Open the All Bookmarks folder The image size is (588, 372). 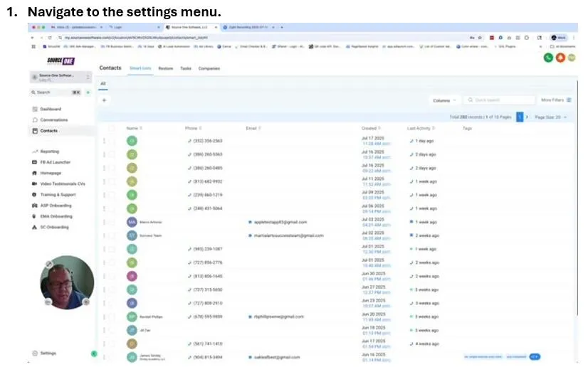[x=563, y=46]
